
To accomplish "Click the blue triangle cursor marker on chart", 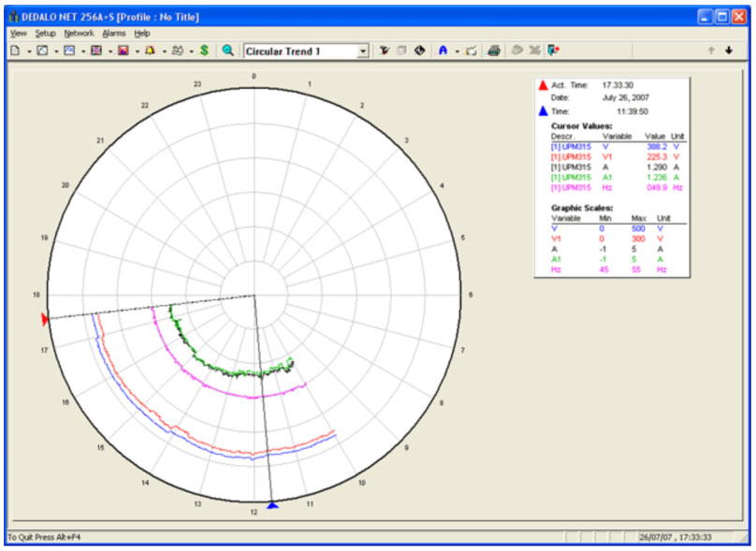I will [x=272, y=505].
